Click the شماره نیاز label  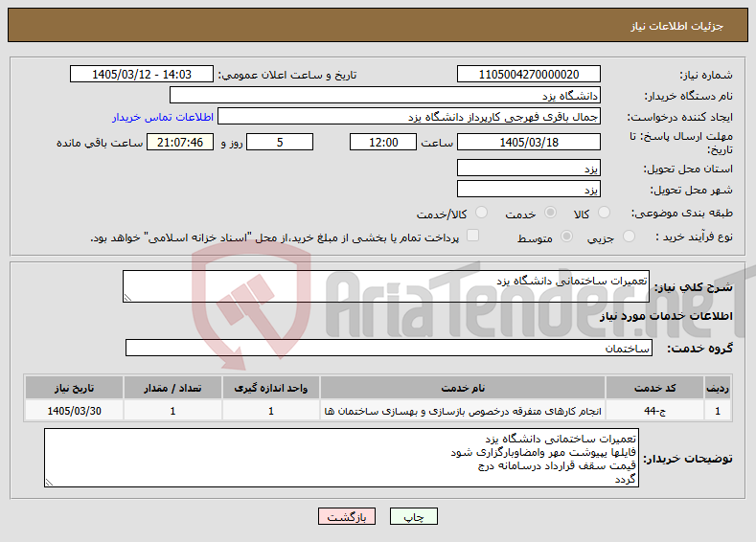pos(706,75)
